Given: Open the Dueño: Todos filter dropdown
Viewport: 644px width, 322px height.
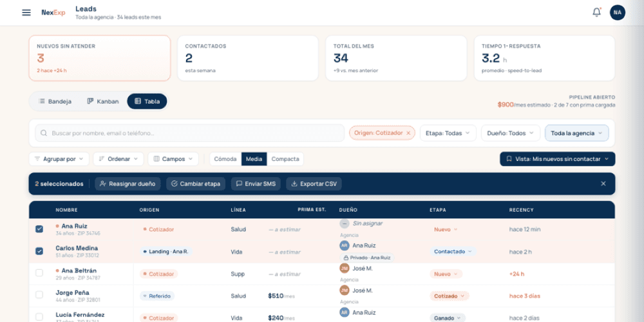Looking at the screenshot, I should pos(511,133).
